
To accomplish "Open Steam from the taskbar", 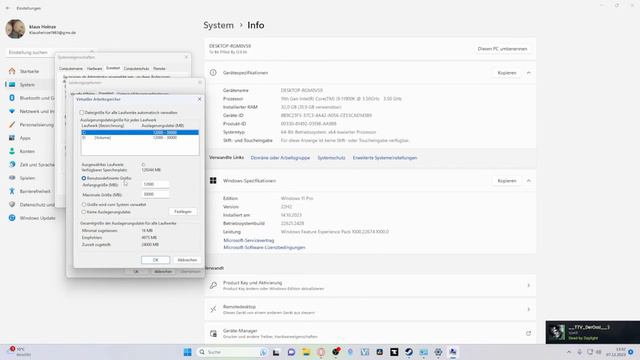I will coord(409,352).
